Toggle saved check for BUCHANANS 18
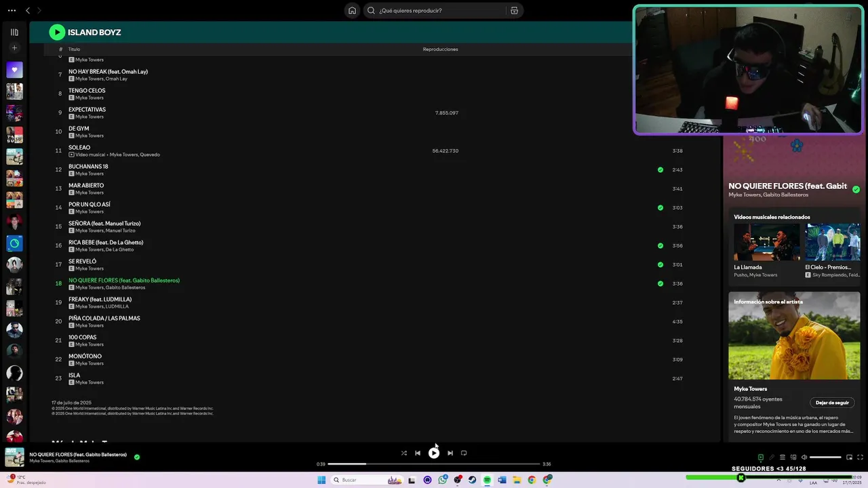868x488 pixels. click(660, 169)
